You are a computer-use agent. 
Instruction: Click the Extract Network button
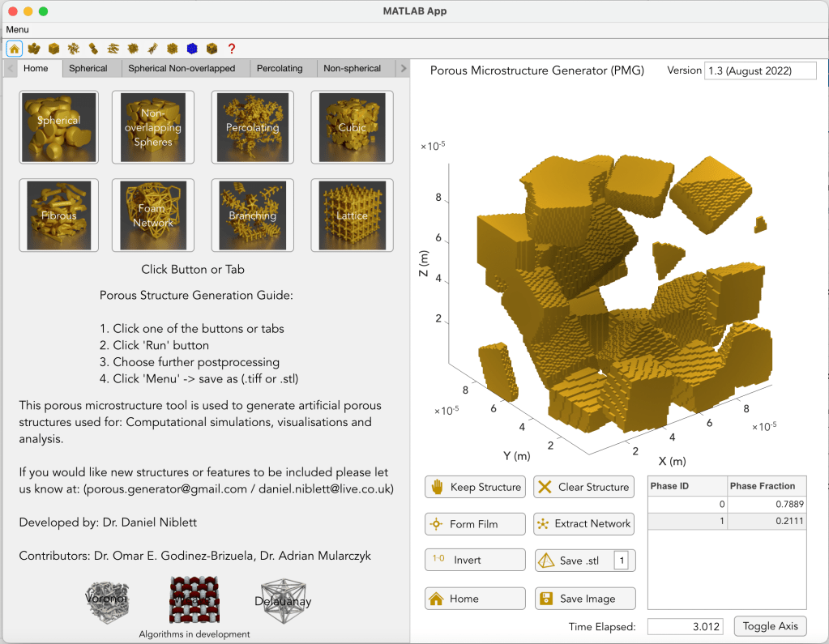(x=583, y=524)
